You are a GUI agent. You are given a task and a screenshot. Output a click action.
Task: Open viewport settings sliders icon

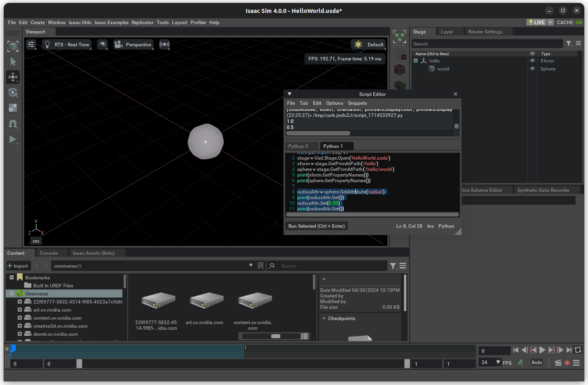point(31,44)
